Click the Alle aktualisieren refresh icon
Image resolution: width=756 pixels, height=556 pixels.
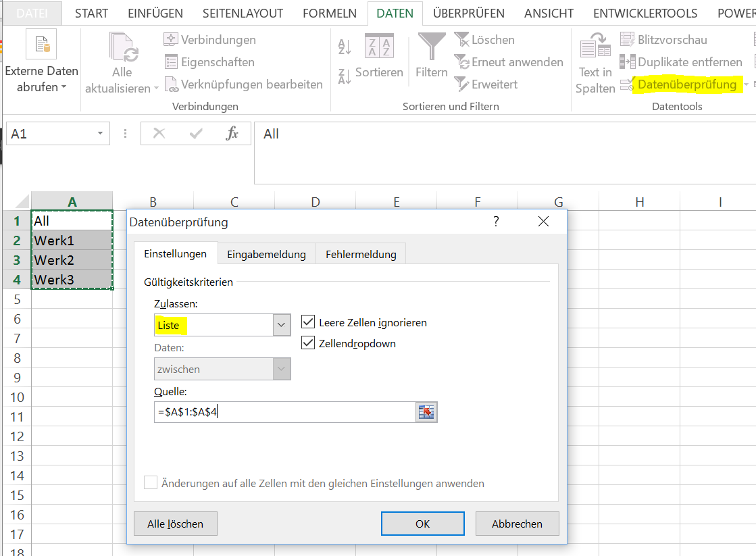(x=124, y=47)
